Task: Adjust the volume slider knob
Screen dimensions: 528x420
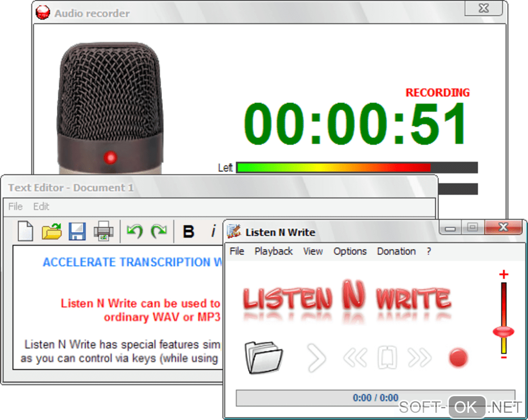Action: (x=504, y=332)
